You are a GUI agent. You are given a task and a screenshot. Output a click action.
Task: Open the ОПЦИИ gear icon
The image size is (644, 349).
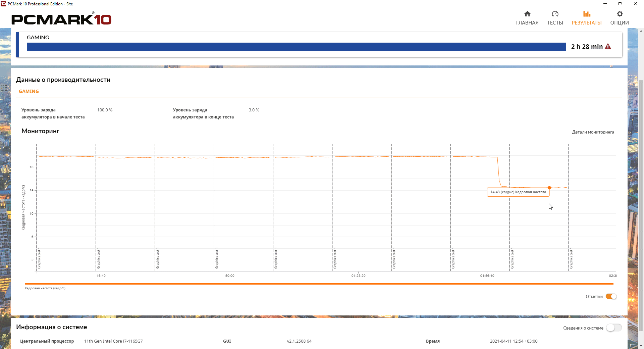(620, 14)
